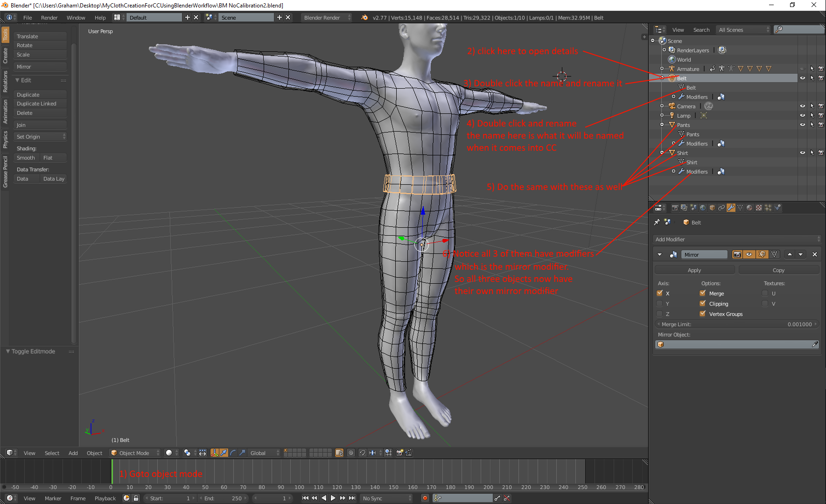Viewport: 826px width, 504px height.
Task: Click the Duplicate Linked button
Action: [41, 104]
